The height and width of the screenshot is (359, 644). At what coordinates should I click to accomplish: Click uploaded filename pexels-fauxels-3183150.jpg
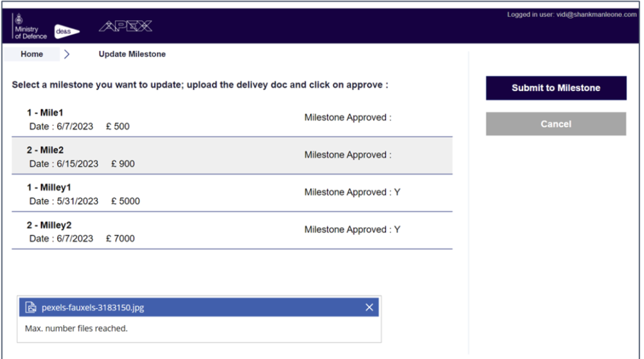(x=93, y=307)
